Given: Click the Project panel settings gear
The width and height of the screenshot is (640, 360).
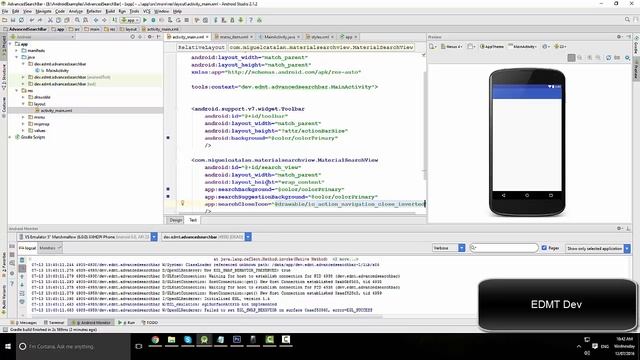Looking at the screenshot, I should pyautogui.click(x=149, y=37).
